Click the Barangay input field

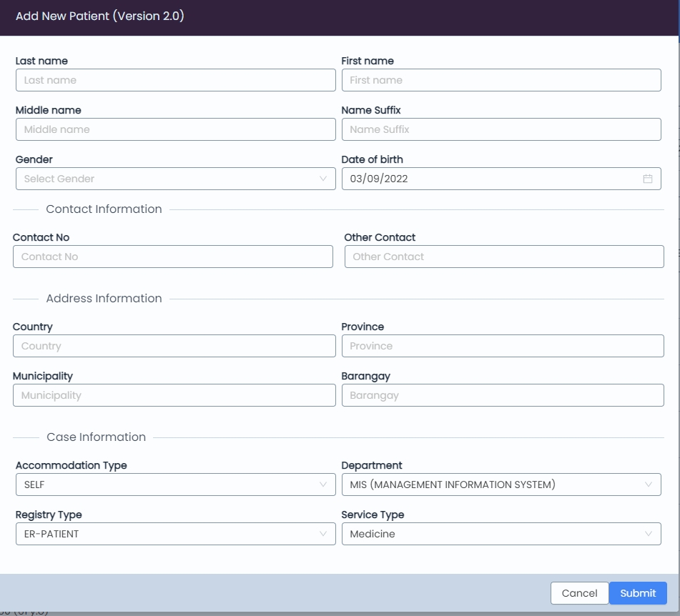(x=502, y=395)
